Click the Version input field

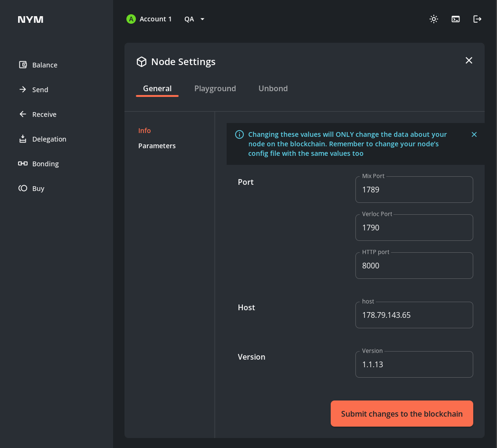coord(414,364)
